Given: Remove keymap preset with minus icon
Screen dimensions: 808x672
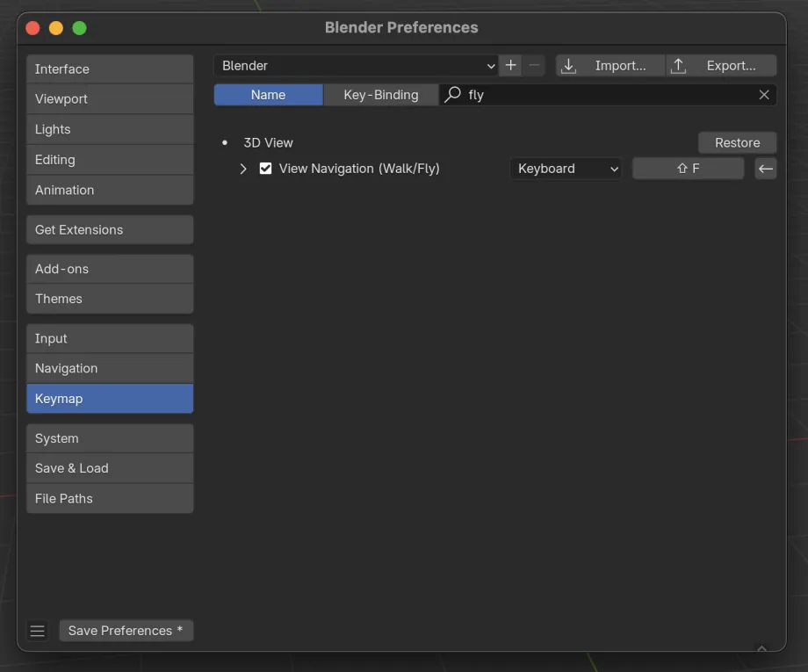Looking at the screenshot, I should [534, 66].
